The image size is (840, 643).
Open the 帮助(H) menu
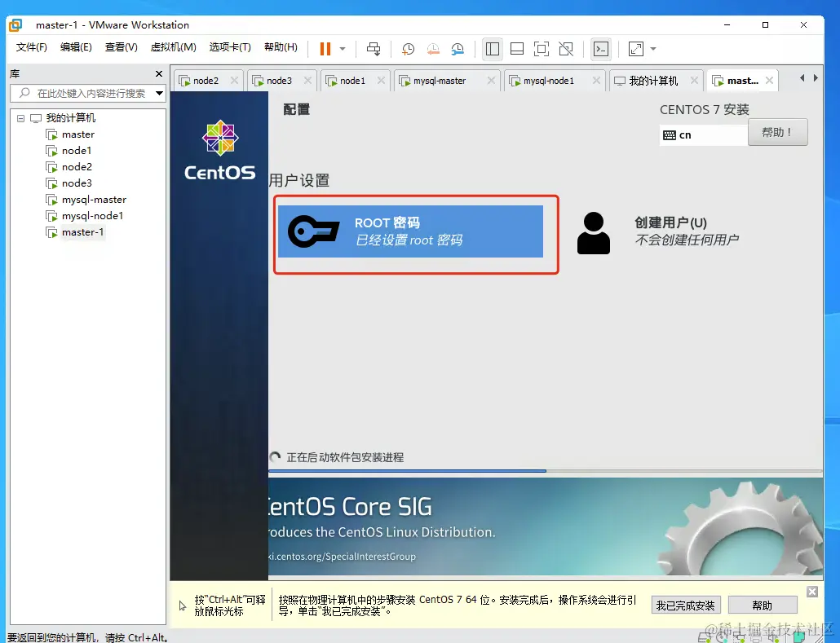[x=281, y=47]
